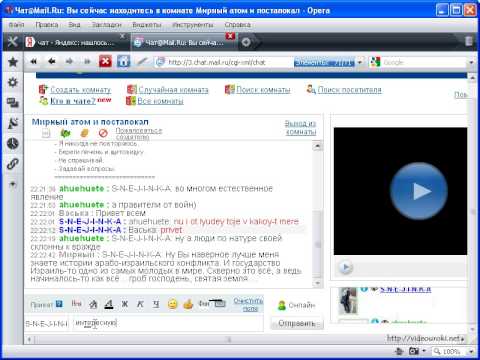480x360 pixels.
Task: Click the Создать комнату link
Action: (x=80, y=90)
